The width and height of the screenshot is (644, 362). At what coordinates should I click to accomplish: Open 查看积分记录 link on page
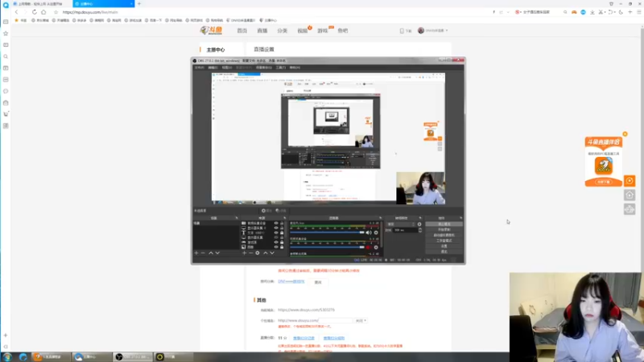pyautogui.click(x=303, y=338)
